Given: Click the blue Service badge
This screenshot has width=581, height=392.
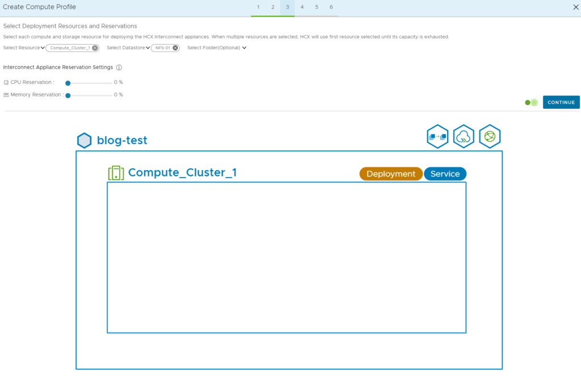Looking at the screenshot, I should tap(445, 174).
